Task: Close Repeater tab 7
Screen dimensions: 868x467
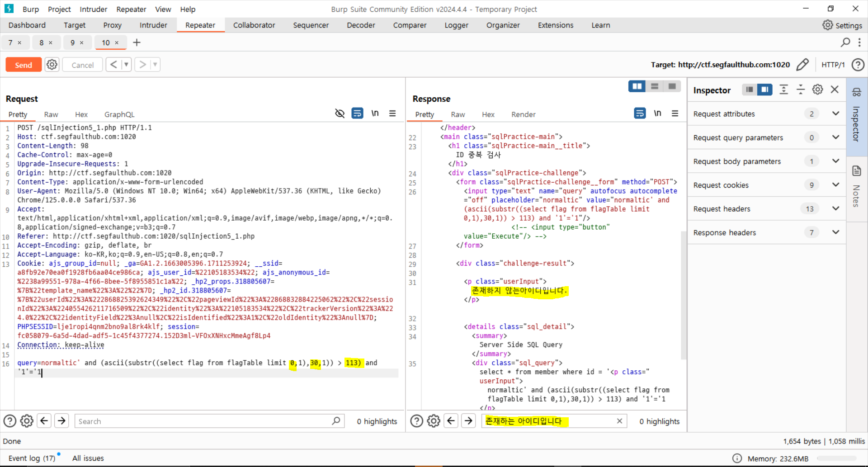Action: pyautogui.click(x=19, y=42)
